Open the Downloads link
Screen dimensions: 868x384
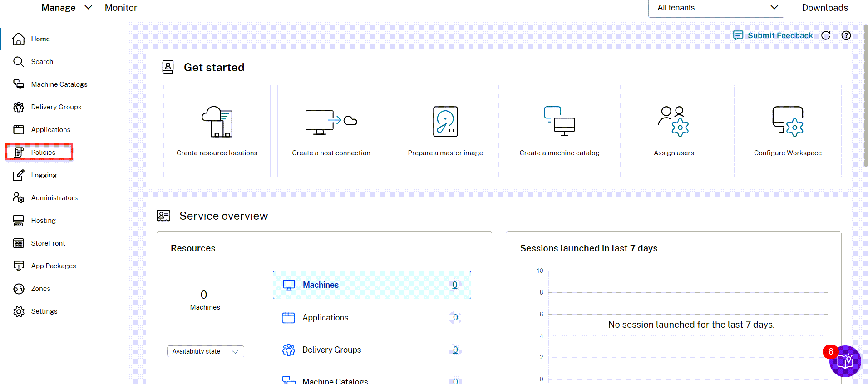pos(824,8)
